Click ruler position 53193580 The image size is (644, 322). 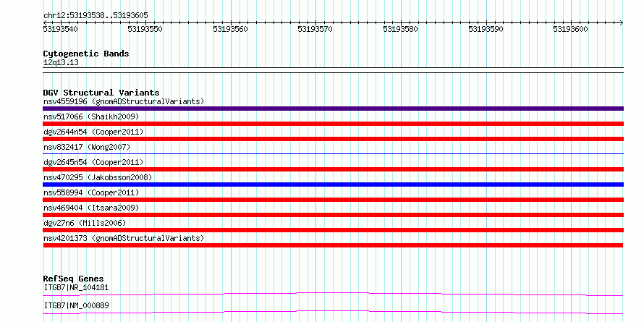(x=400, y=29)
